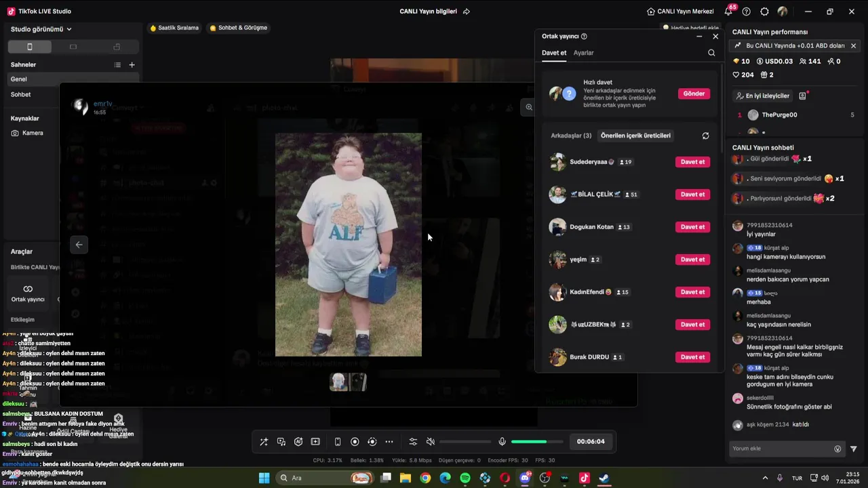Open Google Chrome from the taskbar
868x488 pixels.
[x=425, y=478]
